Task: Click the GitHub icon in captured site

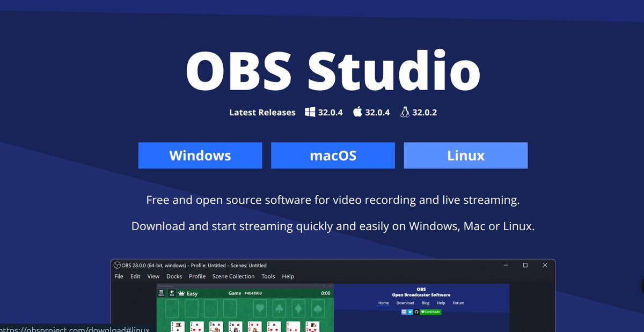Action: click(416, 312)
